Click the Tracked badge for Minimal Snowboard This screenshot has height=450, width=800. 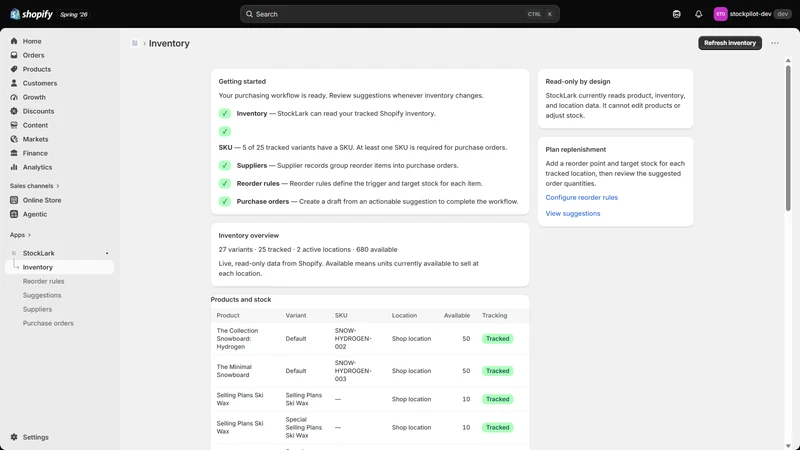497,371
